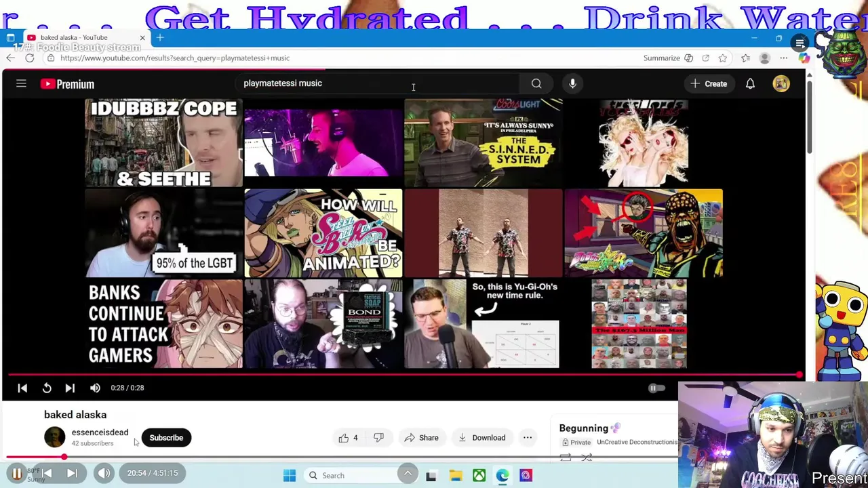Viewport: 868px width, 488px height.
Task: Close the baked alaska browser tab
Action: 142,38
